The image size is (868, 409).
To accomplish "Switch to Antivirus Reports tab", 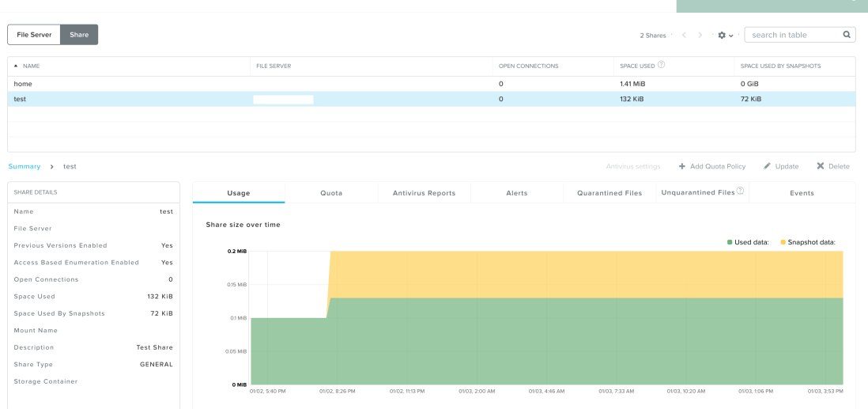I will pyautogui.click(x=424, y=193).
